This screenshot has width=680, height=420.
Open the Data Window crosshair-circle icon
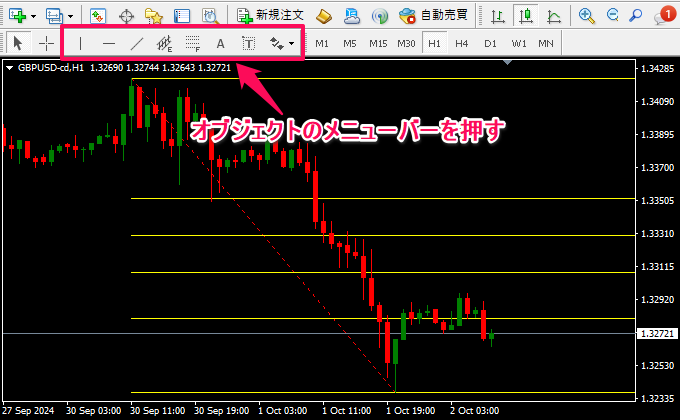[x=126, y=16]
